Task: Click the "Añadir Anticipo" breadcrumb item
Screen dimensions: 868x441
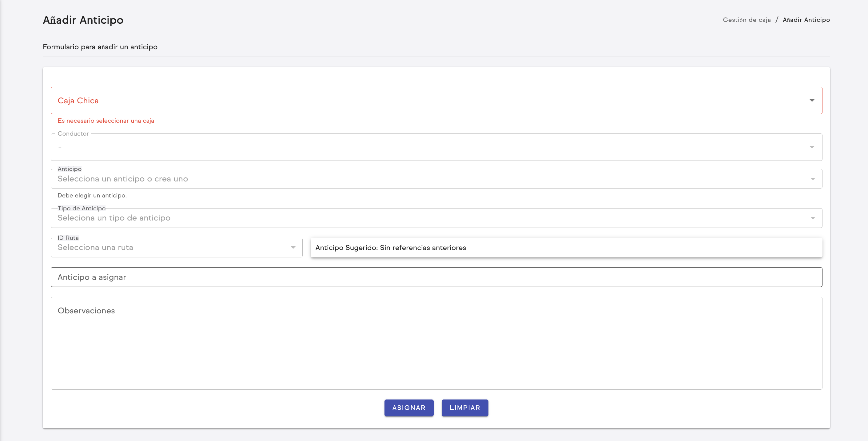Action: pos(806,20)
